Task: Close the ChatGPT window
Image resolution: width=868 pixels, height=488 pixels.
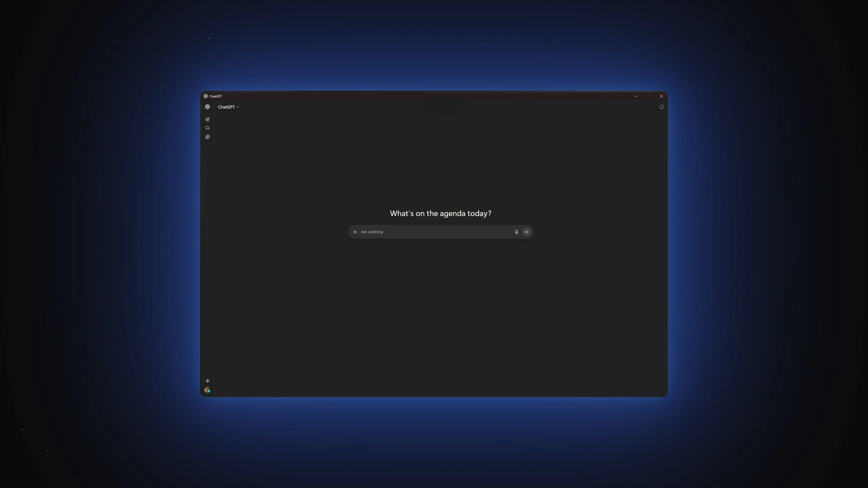Action: (661, 96)
